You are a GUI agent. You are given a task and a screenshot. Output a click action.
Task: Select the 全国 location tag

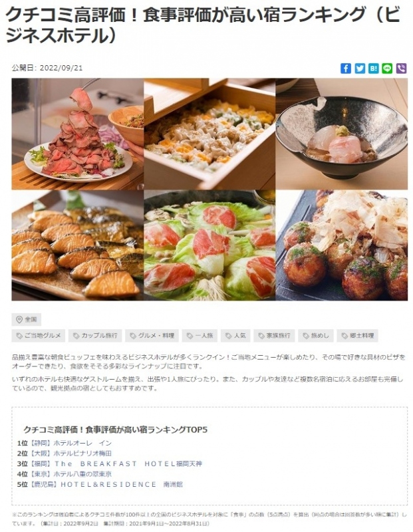tap(27, 319)
